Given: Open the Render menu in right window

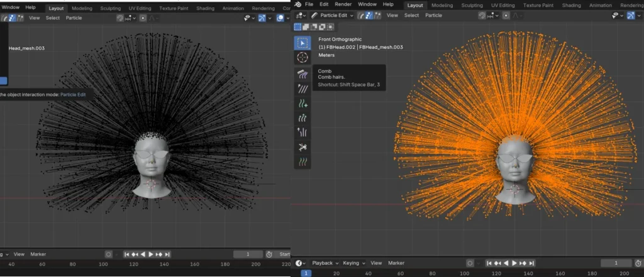Looking at the screenshot, I should [x=343, y=4].
